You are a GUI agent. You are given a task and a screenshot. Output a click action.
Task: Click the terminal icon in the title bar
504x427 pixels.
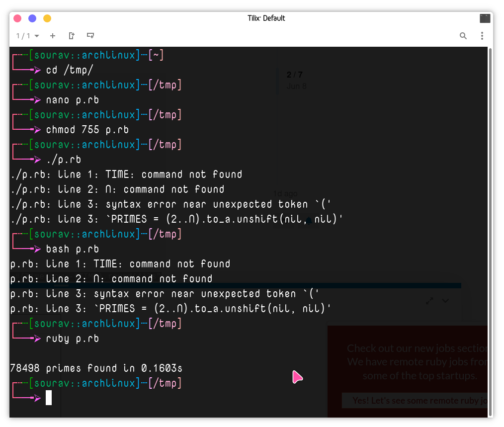[x=485, y=18]
